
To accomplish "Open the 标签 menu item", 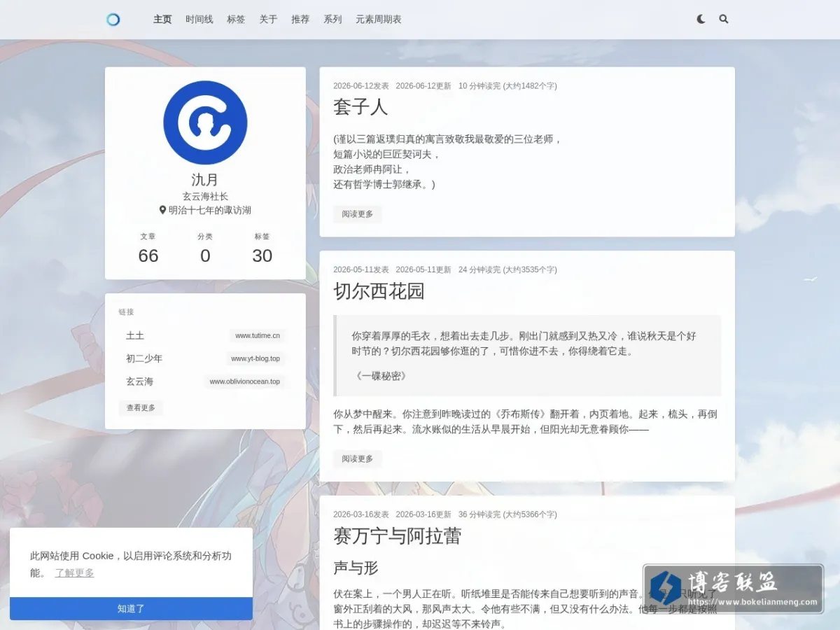I will pos(236,20).
